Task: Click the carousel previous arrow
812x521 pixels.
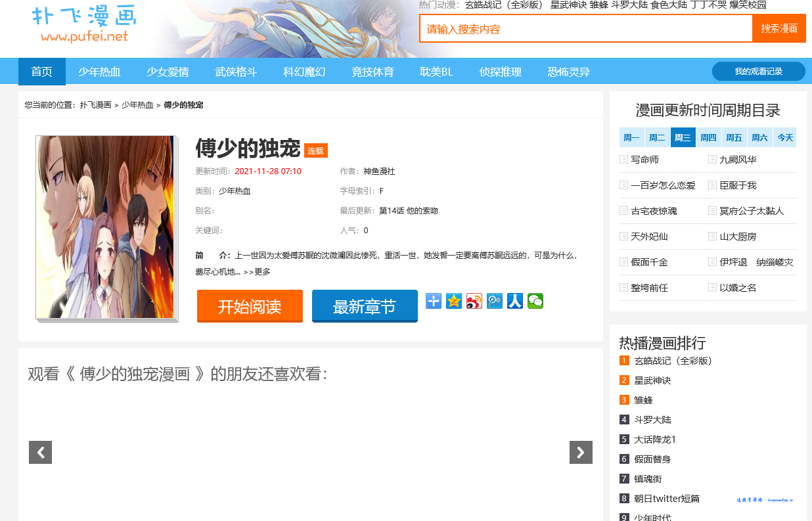Action: [40, 452]
